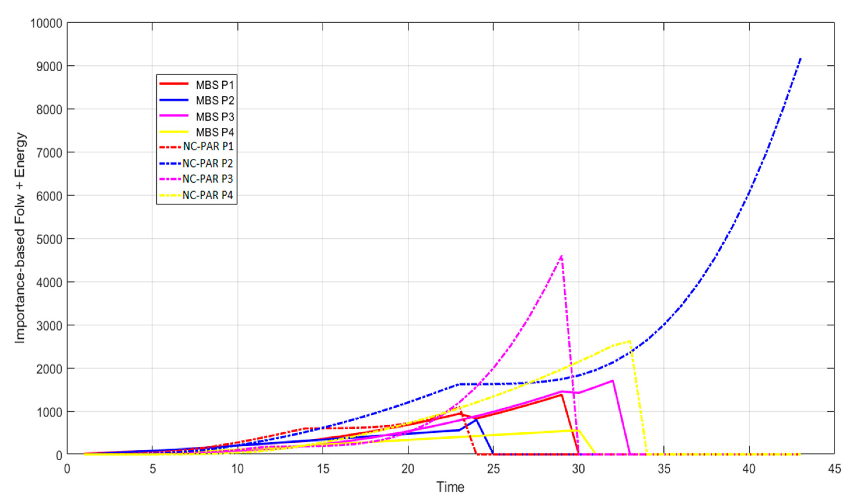
Task: Click the NC-PAR P3 legend label
Action: click(208, 178)
